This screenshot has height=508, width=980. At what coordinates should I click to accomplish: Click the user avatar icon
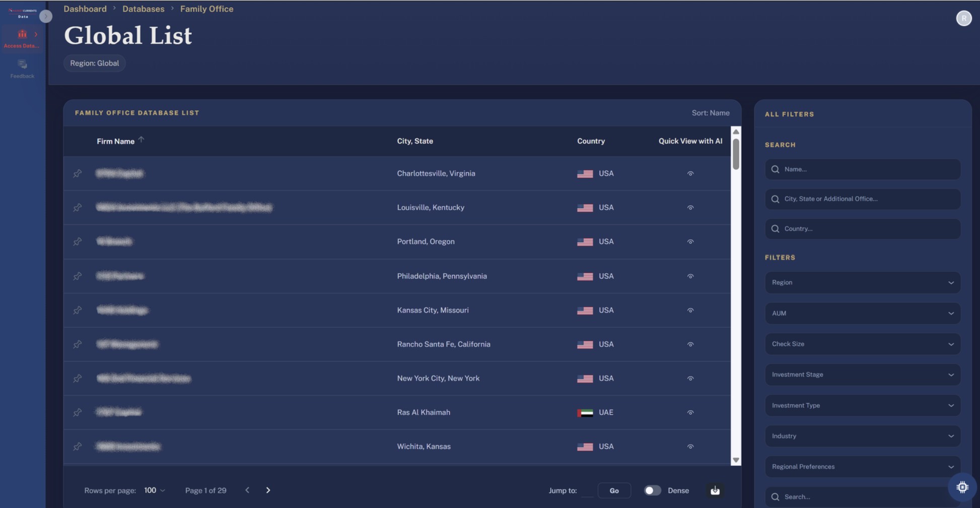pyautogui.click(x=963, y=18)
